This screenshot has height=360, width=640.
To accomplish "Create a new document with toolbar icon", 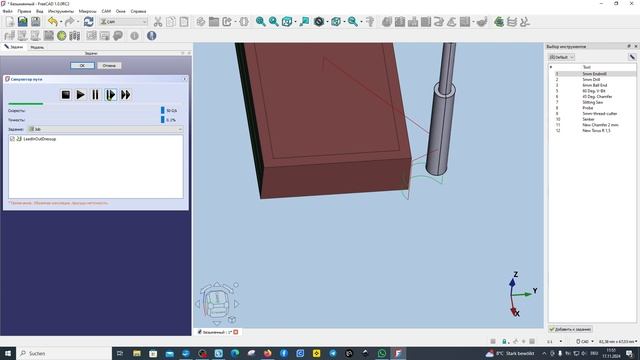I will click(10, 22).
